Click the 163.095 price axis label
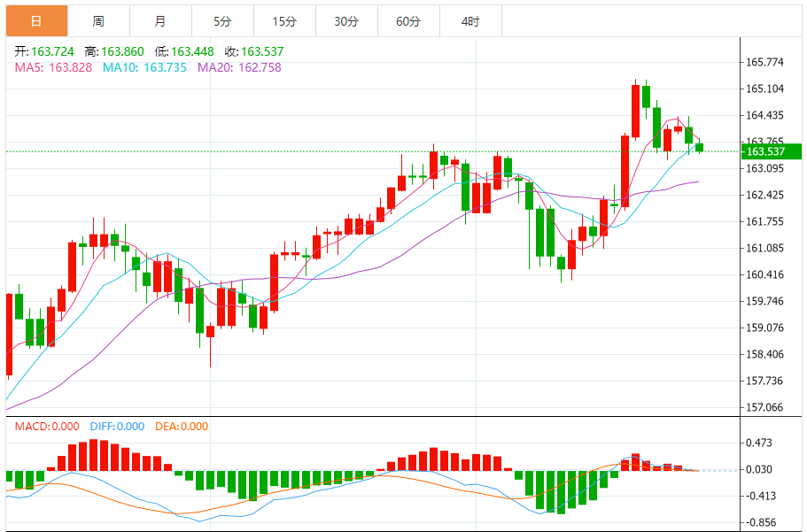This screenshot has height=532, width=807. pyautogui.click(x=764, y=168)
